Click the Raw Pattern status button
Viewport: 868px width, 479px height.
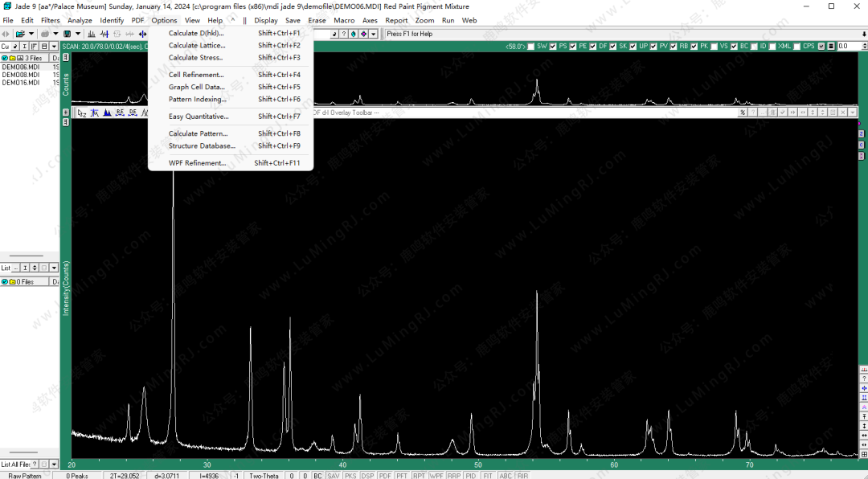[25, 476]
